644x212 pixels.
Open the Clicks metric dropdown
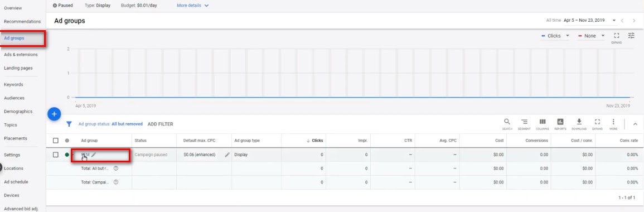[x=555, y=36]
